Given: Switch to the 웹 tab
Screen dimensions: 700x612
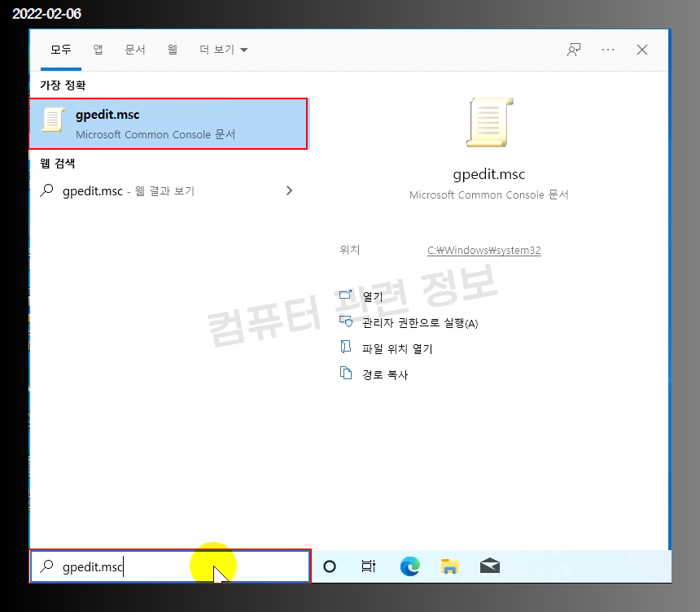Looking at the screenshot, I should coord(173,50).
